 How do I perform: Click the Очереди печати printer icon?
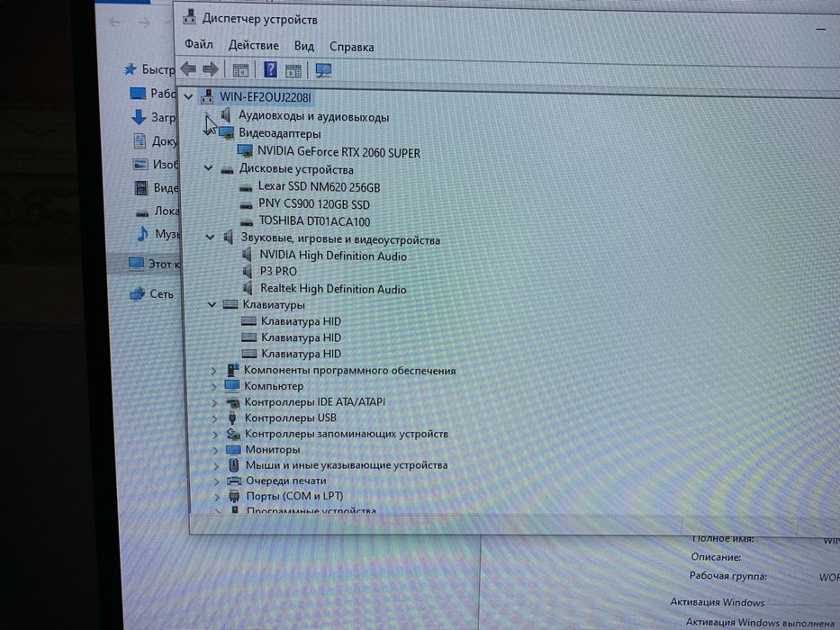234,481
